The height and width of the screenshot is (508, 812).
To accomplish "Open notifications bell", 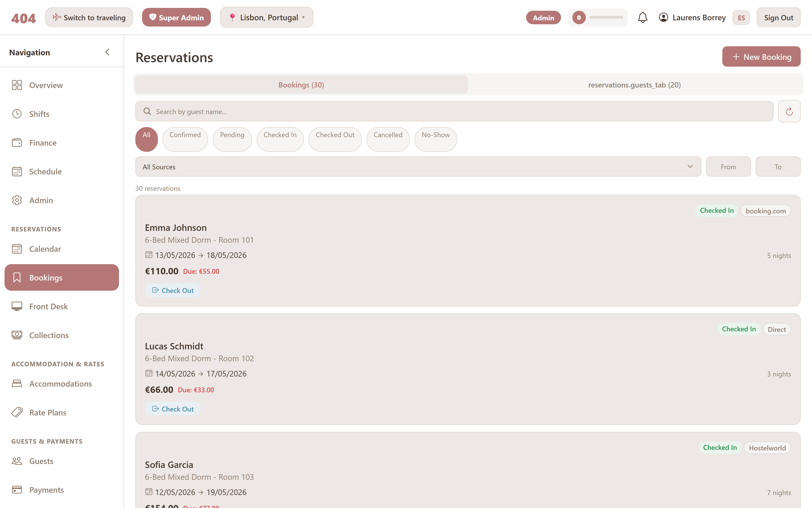I will (x=642, y=17).
